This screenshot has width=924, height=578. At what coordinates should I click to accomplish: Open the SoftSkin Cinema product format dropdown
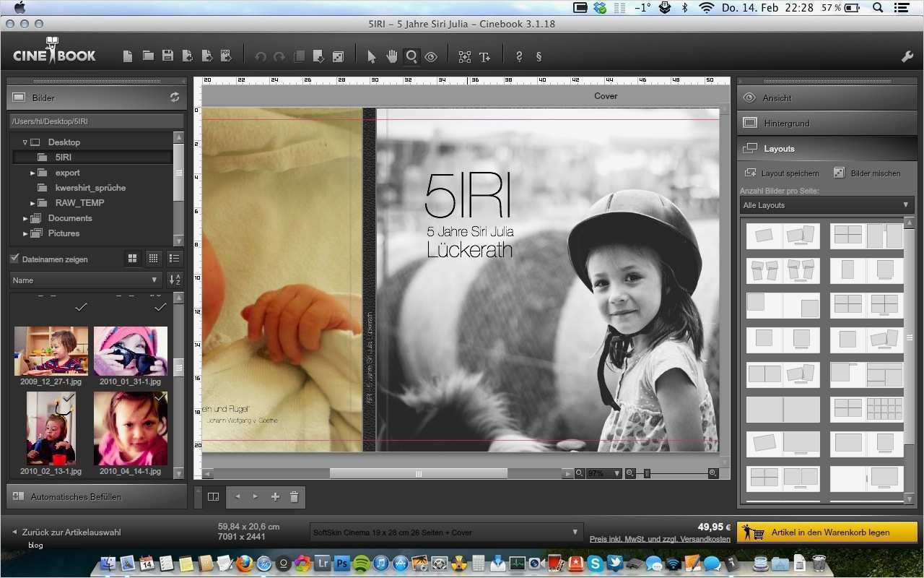tap(445, 532)
